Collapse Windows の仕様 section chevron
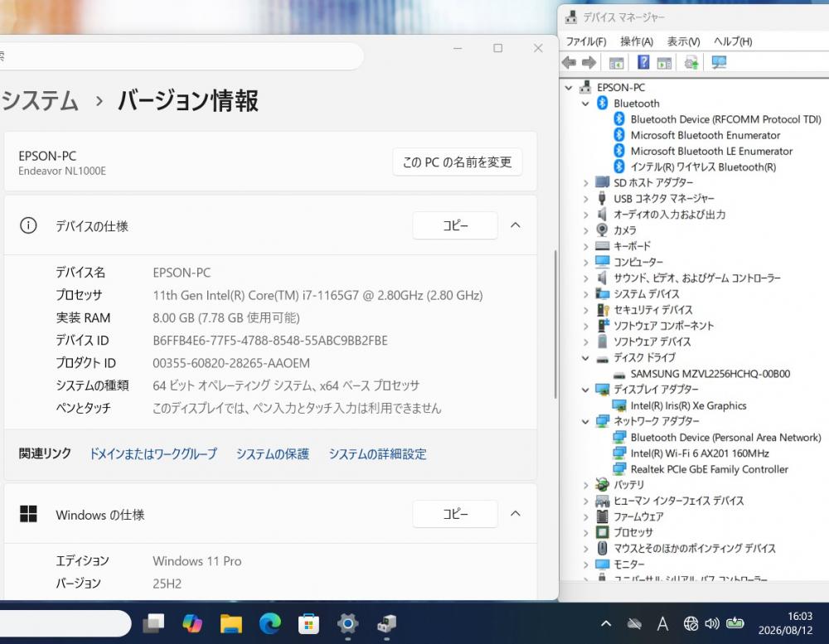 [516, 513]
